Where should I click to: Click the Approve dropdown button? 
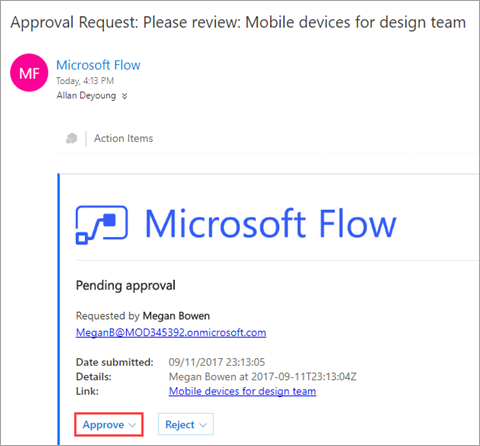point(109,424)
